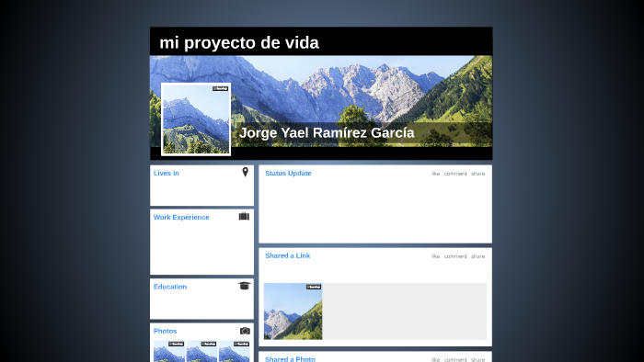Open the Photos heading
The image size is (644, 362).
(165, 331)
